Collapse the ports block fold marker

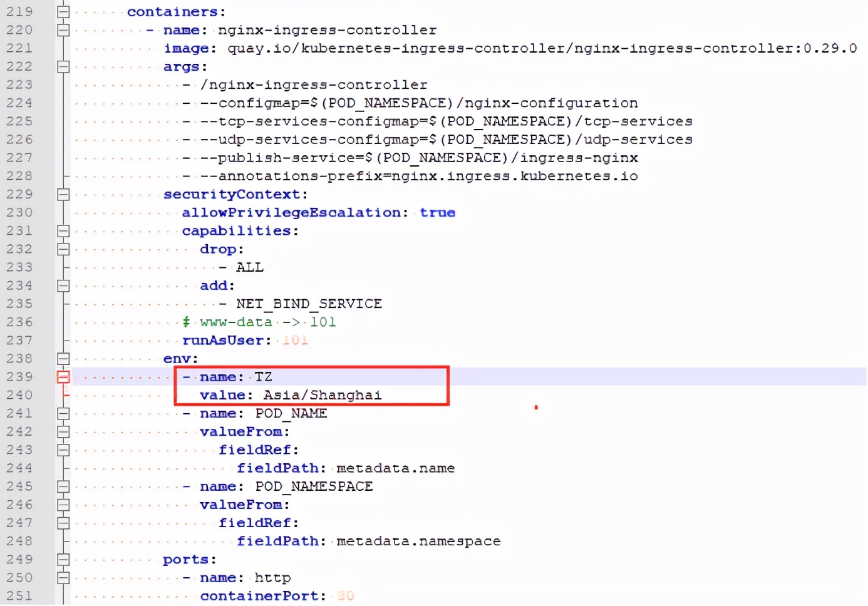(x=63, y=559)
